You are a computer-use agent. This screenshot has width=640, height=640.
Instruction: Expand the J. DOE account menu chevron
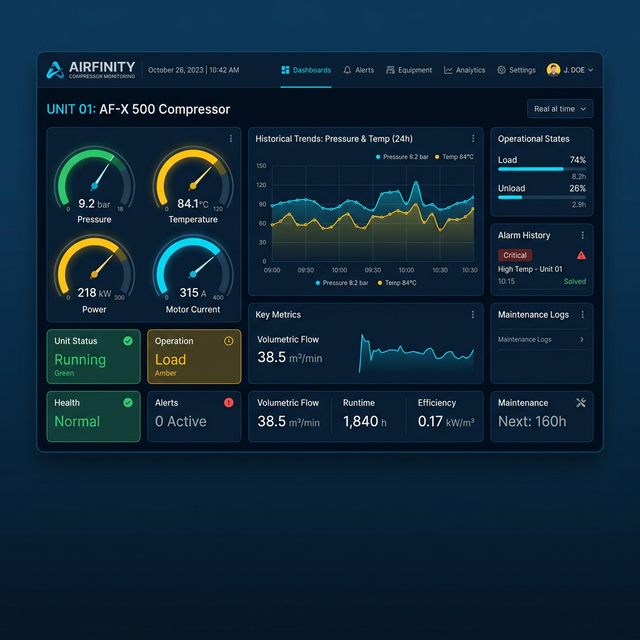(590, 70)
